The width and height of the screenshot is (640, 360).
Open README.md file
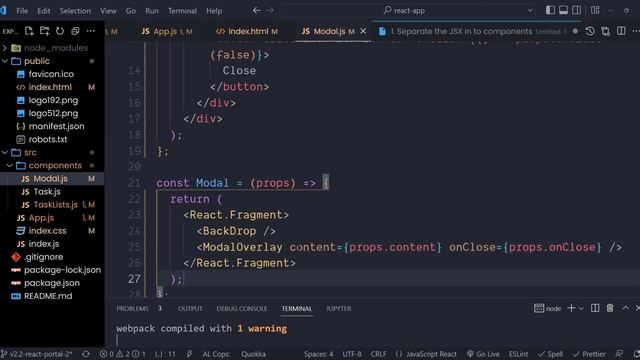pyautogui.click(x=48, y=296)
